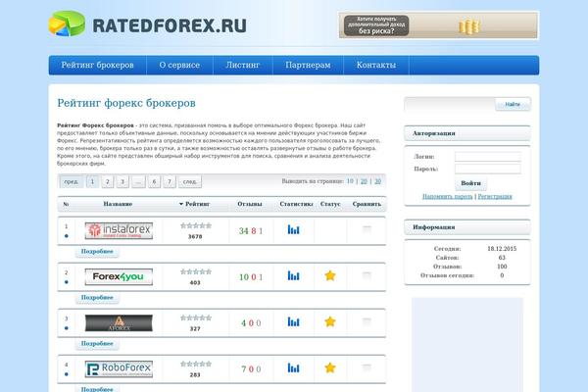This screenshot has height=392, width=588.
Task: Click the Instaforex rating stars
Action: [196, 225]
